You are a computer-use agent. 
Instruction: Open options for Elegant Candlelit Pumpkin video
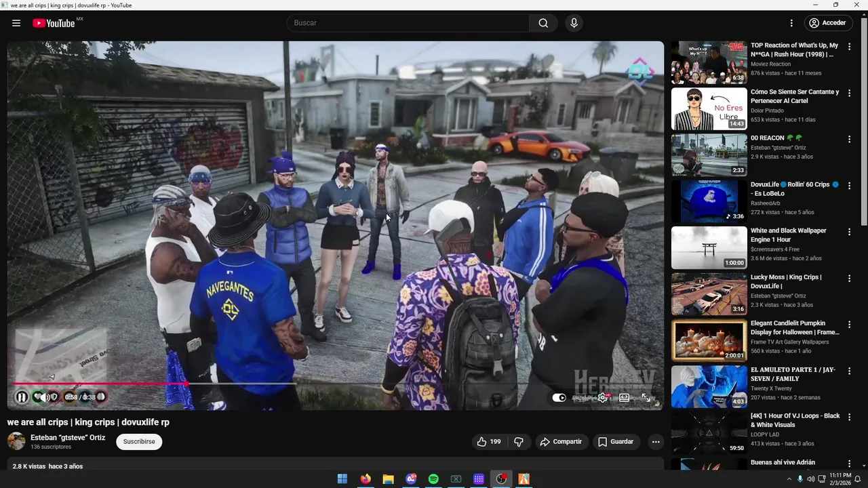(849, 325)
